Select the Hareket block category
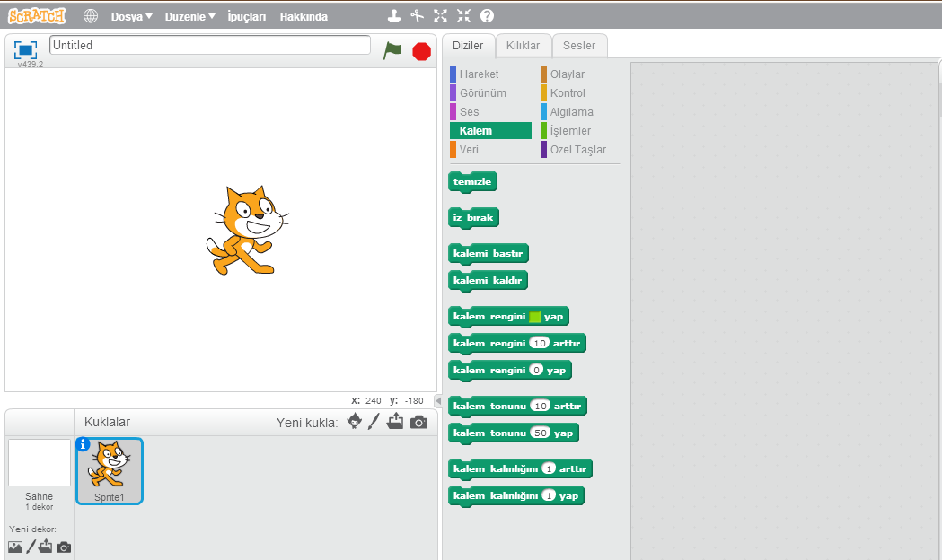 click(x=479, y=74)
